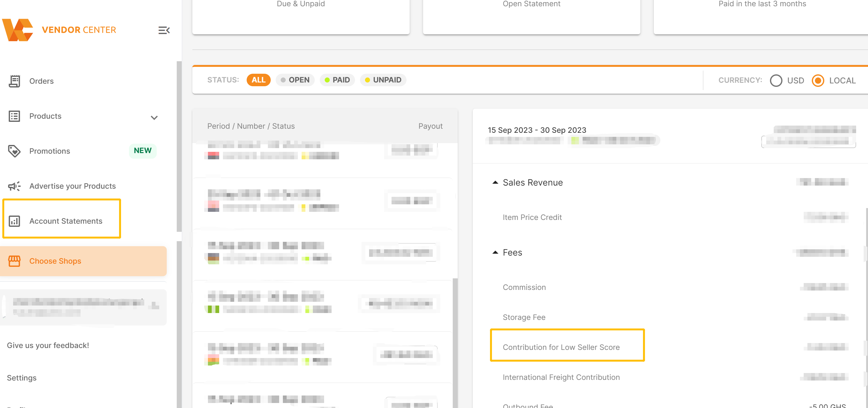Select the USD currency radio button
The image size is (868, 408).
[x=776, y=81]
